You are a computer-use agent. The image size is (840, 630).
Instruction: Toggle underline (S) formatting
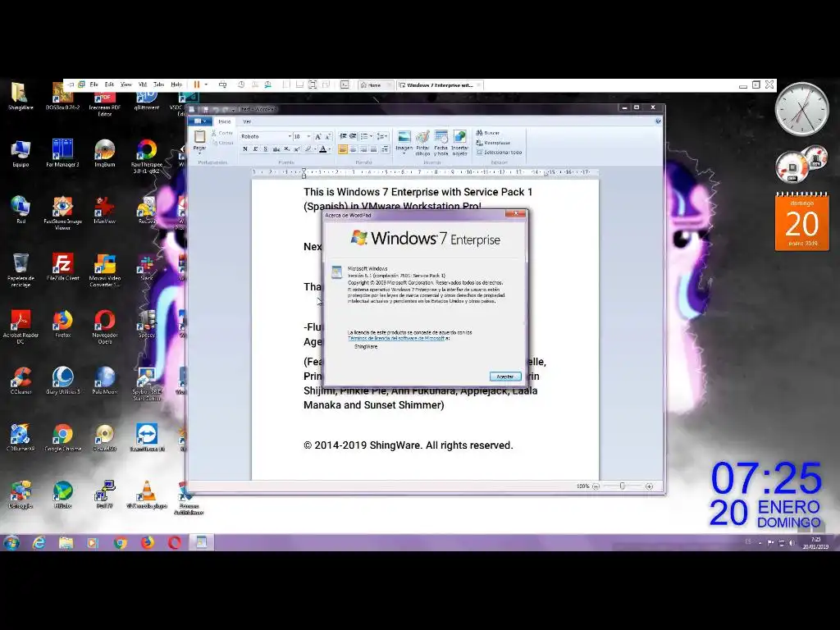[x=266, y=149]
